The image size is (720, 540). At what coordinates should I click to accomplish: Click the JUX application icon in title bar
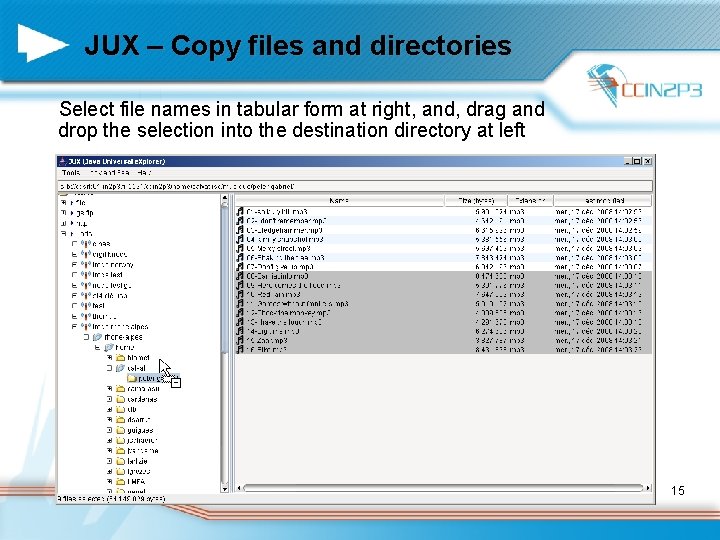tap(63, 161)
